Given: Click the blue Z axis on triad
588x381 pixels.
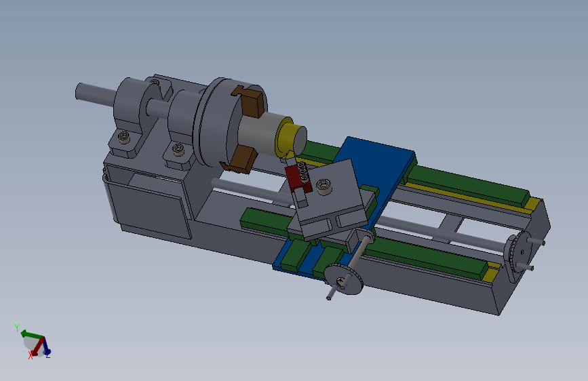Looking at the screenshot, I should coord(47,347).
